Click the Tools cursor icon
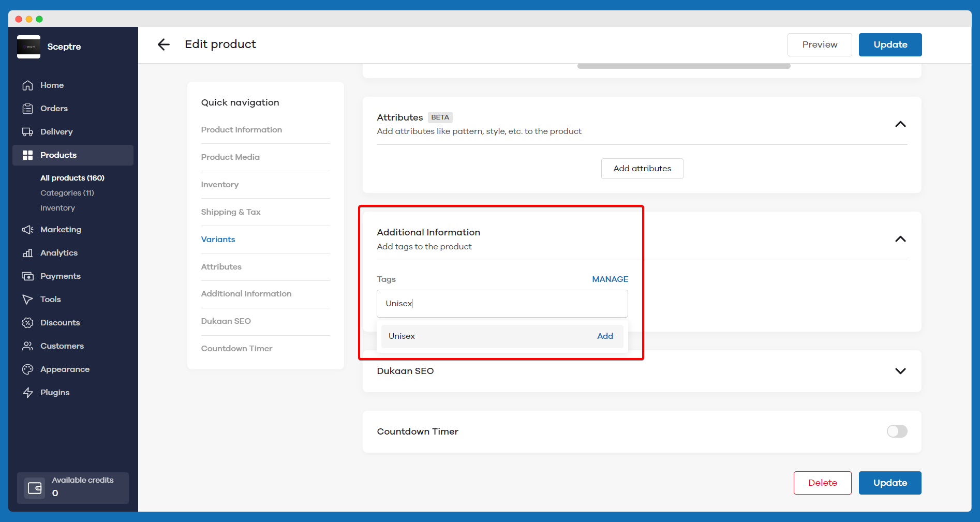The width and height of the screenshot is (980, 522). tap(27, 300)
